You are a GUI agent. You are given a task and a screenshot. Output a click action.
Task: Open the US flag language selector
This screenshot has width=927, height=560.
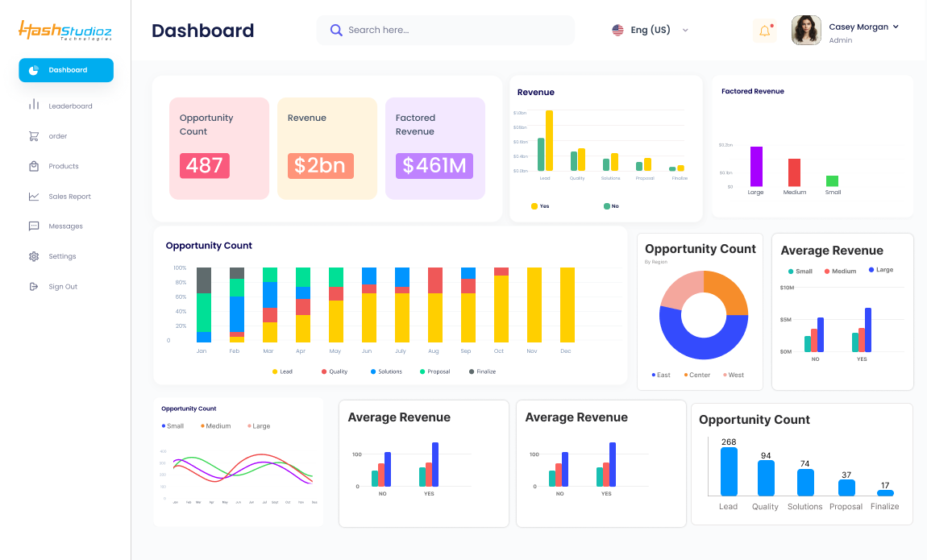click(x=617, y=29)
